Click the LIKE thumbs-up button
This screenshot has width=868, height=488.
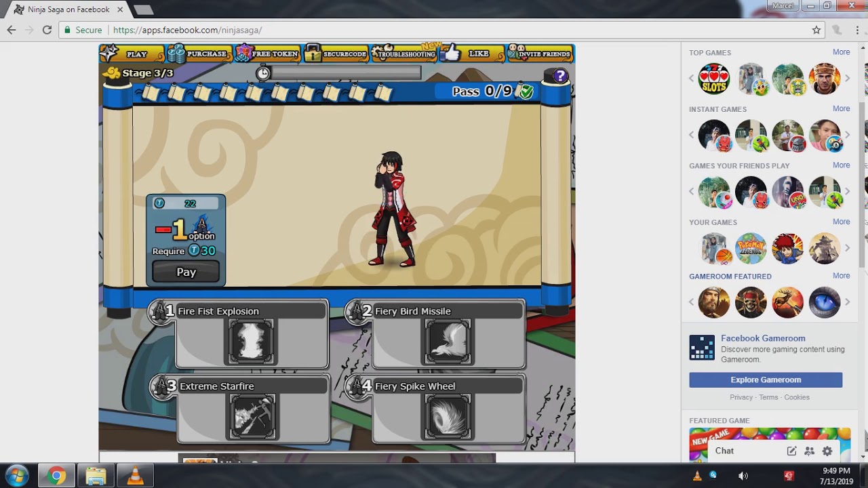point(472,54)
